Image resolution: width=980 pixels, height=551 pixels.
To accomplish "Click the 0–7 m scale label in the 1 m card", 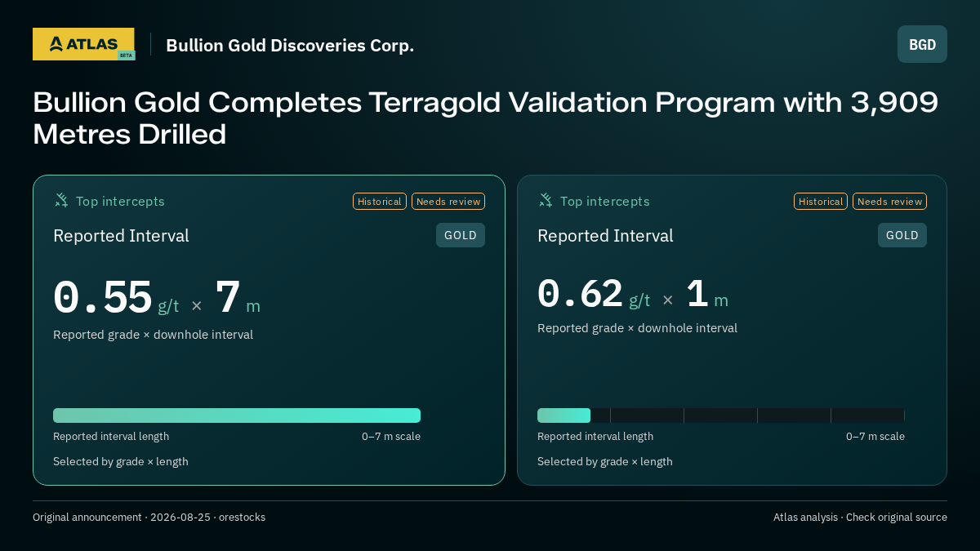I will [875, 437].
